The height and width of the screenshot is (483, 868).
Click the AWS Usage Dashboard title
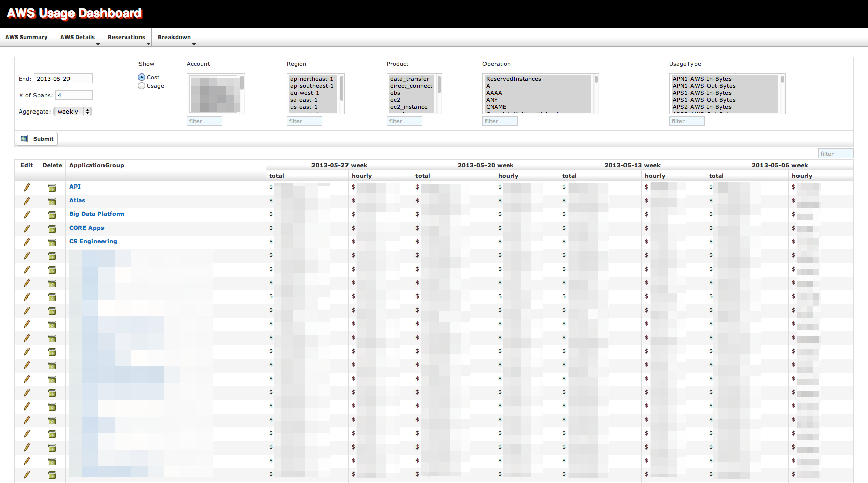pos(74,13)
